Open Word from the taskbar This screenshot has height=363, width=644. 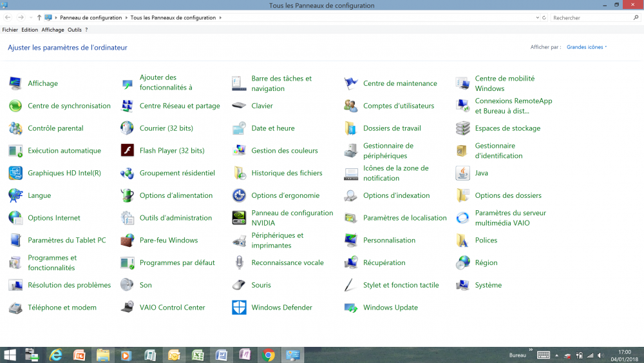pyautogui.click(x=222, y=355)
